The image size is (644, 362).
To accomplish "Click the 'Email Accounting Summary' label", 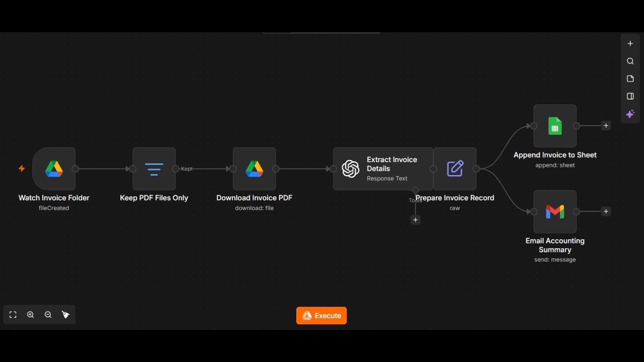I will [555, 245].
